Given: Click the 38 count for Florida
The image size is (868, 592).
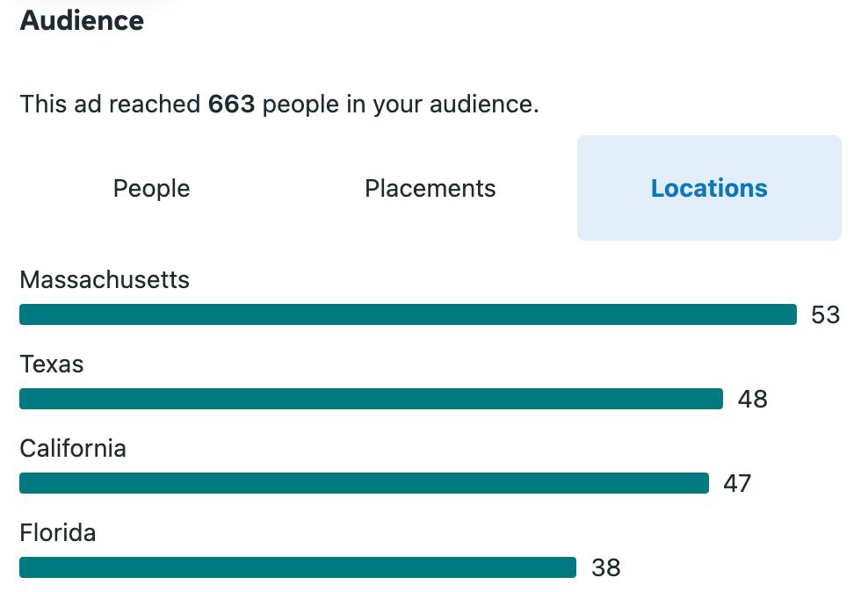Looking at the screenshot, I should [606, 568].
